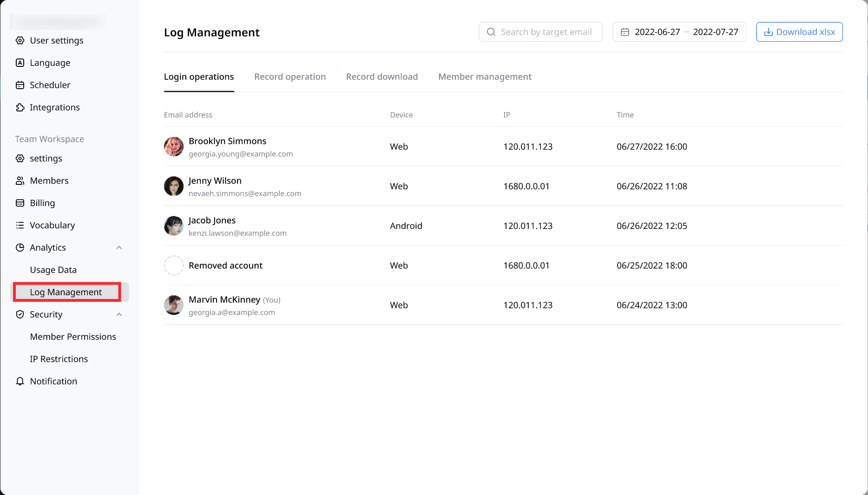Open the Scheduler calendar icon
The width and height of the screenshot is (868, 495).
[20, 85]
